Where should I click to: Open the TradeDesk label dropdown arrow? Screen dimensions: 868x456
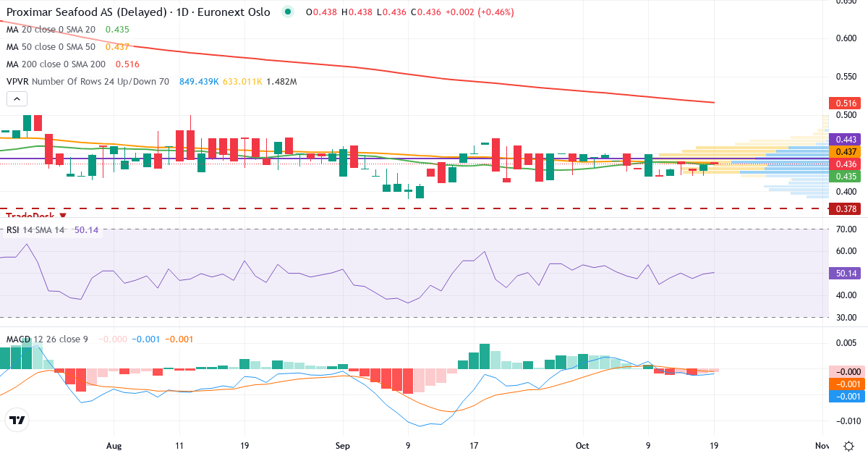tap(63, 216)
